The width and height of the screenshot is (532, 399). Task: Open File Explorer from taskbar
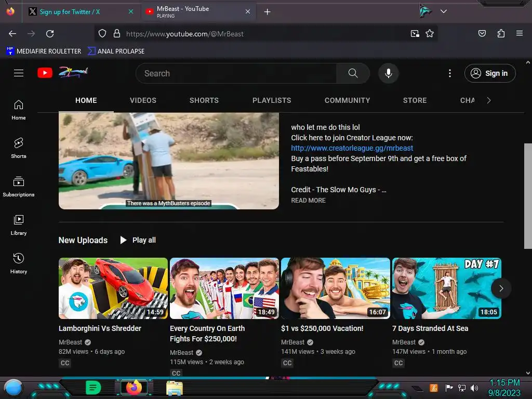pos(175,388)
